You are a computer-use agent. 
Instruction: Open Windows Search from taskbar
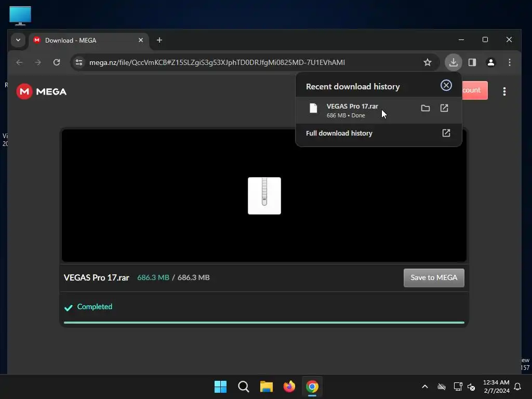(x=243, y=387)
